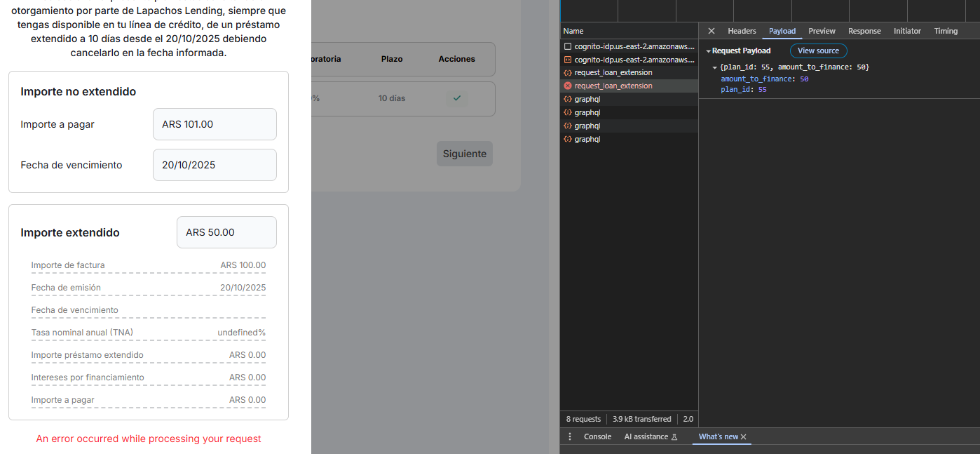Select the successful request_loan_extension request

[613, 72]
